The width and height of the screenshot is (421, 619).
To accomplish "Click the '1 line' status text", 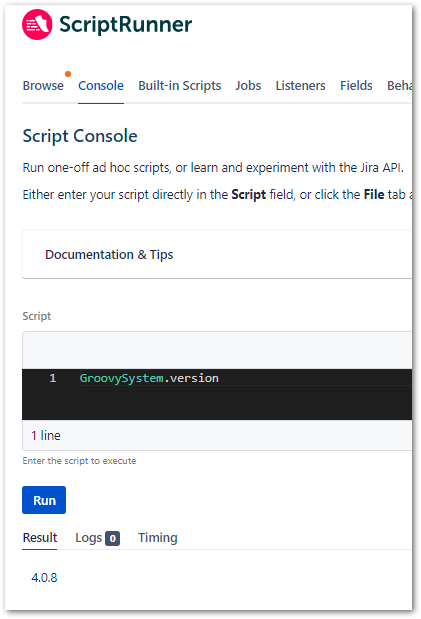I will pyautogui.click(x=46, y=435).
